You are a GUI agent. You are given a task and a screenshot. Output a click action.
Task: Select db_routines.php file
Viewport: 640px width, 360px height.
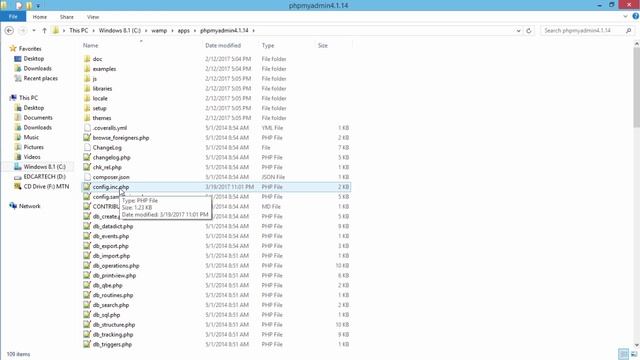113,295
